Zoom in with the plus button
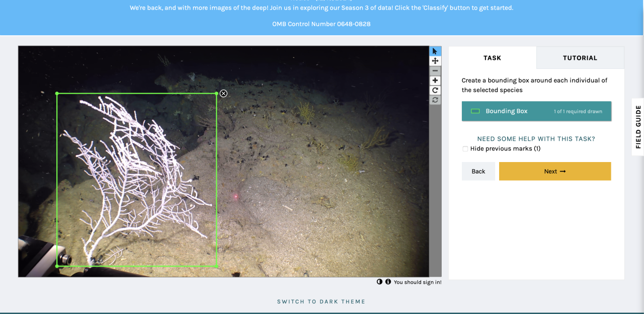The image size is (644, 314). [435, 81]
